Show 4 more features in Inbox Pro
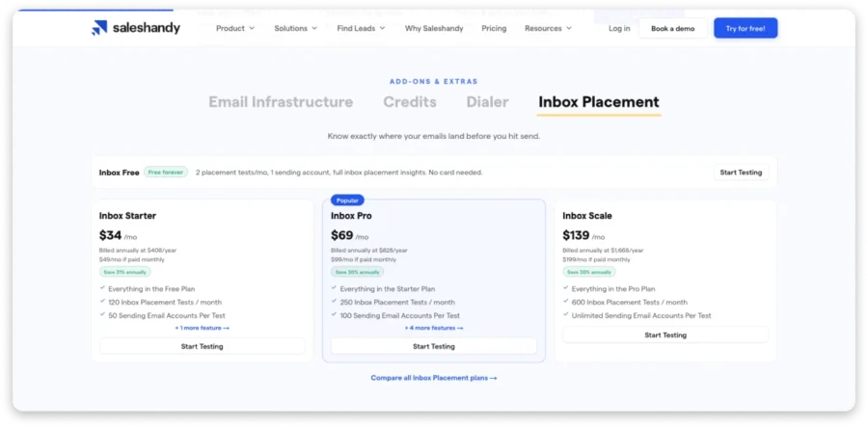This screenshot has width=868, height=427. point(434,328)
